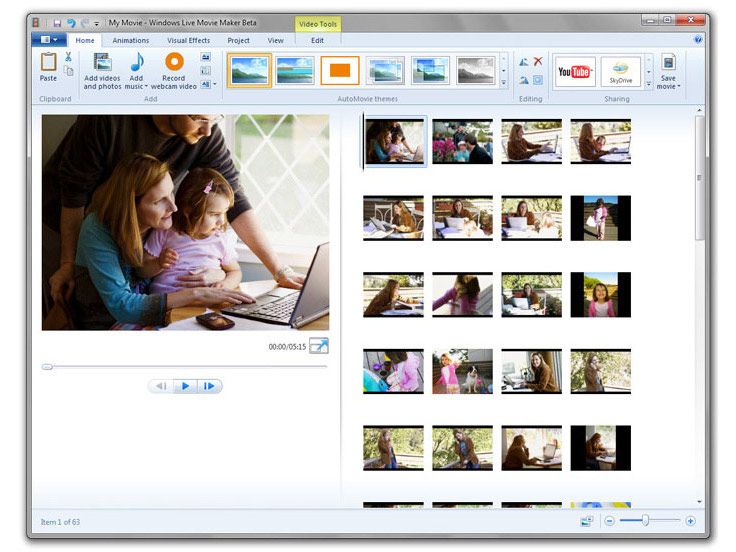Switch to the Animations tab
Screen dimensions: 736x552
click(130, 40)
